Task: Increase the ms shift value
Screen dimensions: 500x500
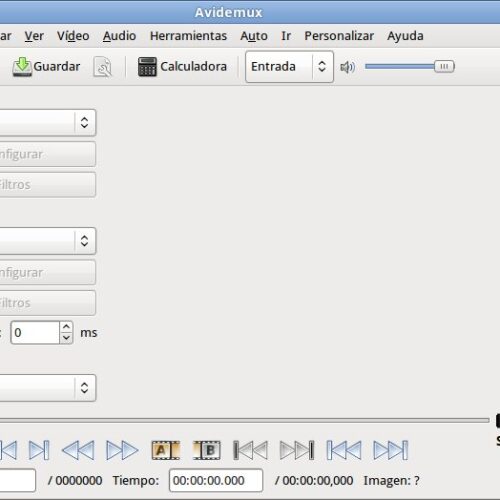Action: (x=66, y=327)
